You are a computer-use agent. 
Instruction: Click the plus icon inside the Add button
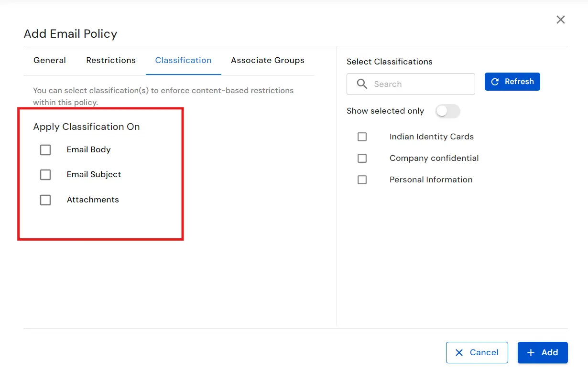point(531,352)
